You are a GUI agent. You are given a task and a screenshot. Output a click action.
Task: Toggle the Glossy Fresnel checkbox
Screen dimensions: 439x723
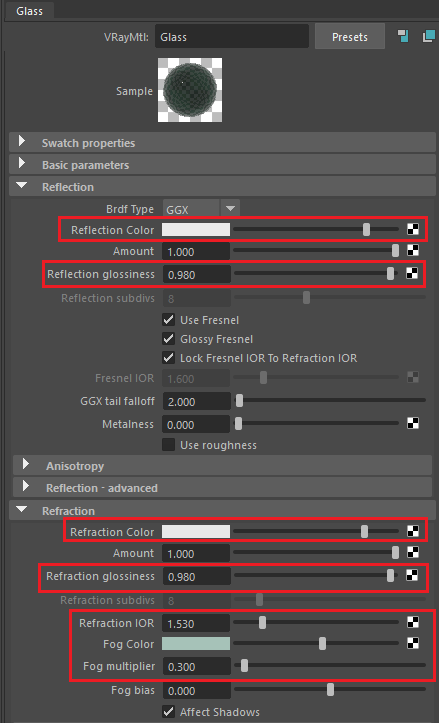pos(169,339)
